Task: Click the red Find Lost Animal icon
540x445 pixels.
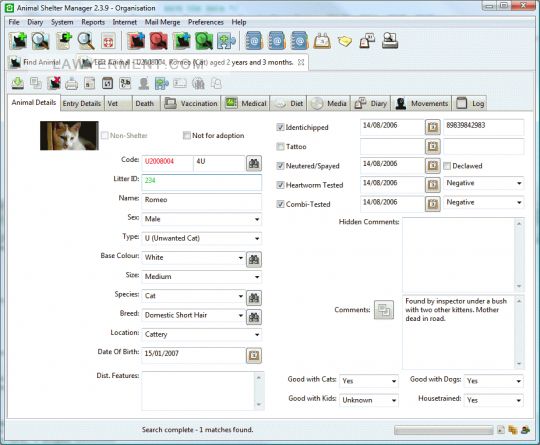Action: click(158, 41)
